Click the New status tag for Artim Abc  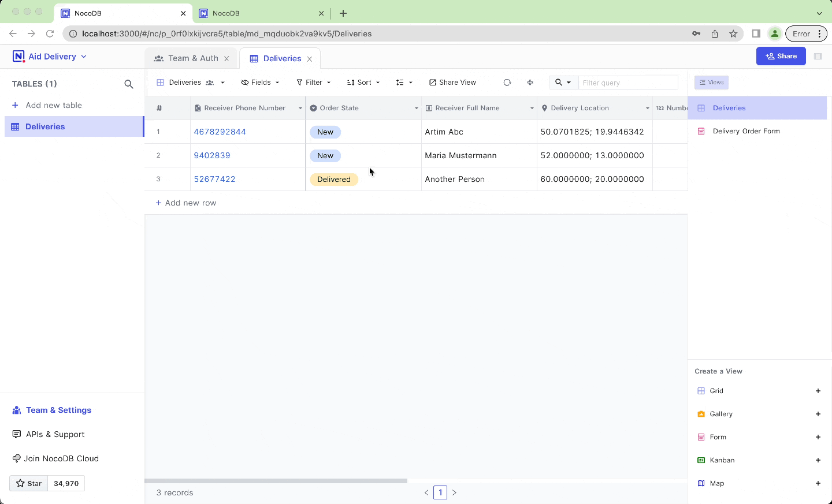[x=325, y=132]
